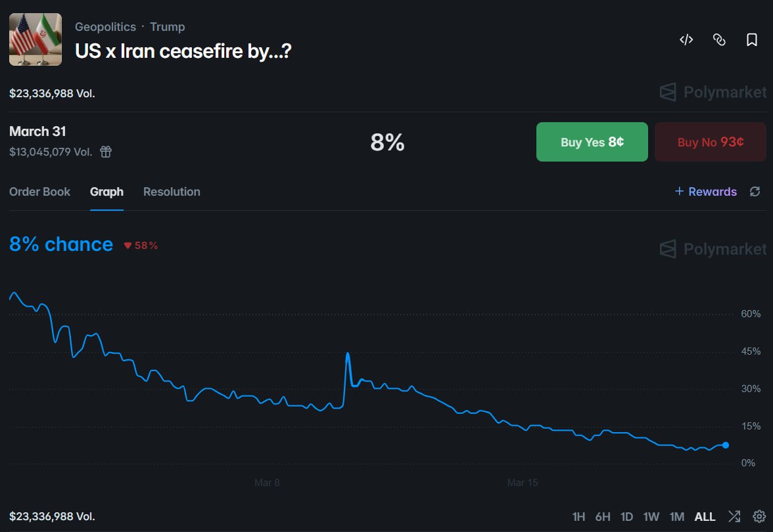The height and width of the screenshot is (532, 773).
Task: Open the Trump tag link
Action: click(x=167, y=27)
